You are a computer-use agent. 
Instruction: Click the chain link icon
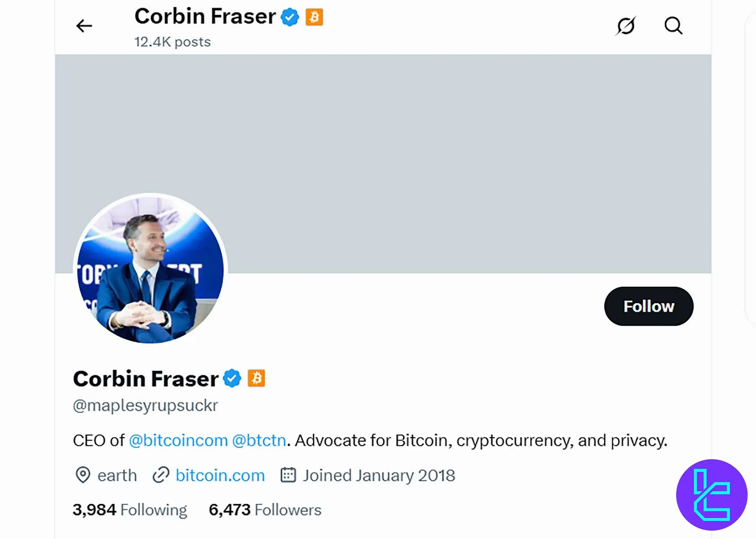[x=160, y=475]
